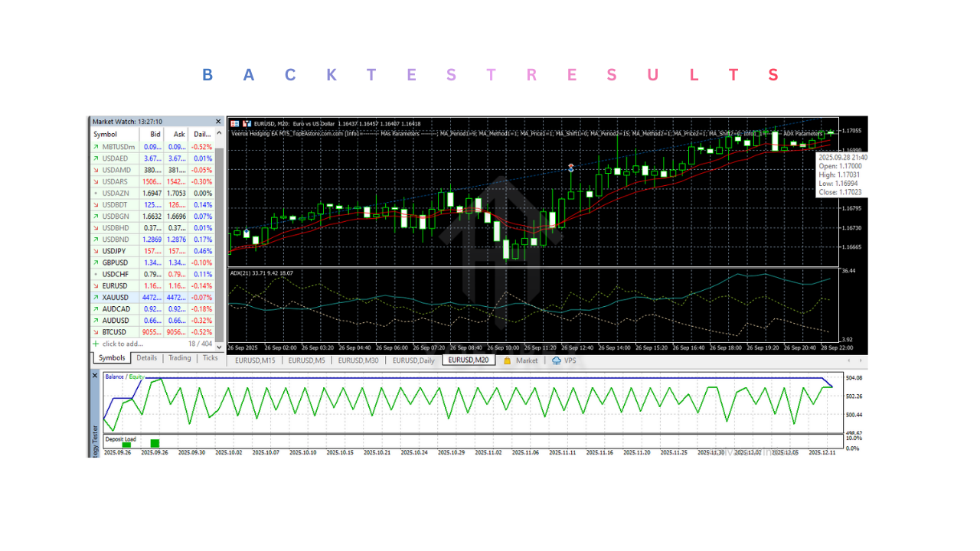Click the up arrow icon beside XAUUSD
Viewport: 980px width, 551px height.
coord(96,298)
